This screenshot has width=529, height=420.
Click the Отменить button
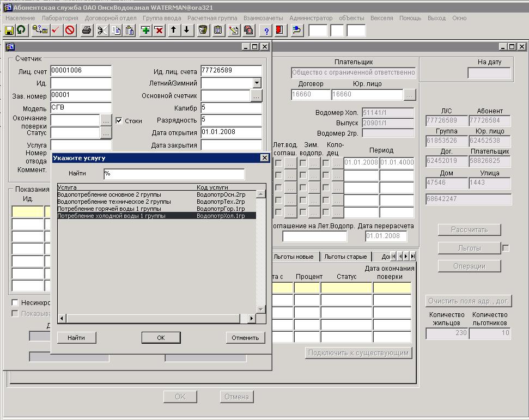(245, 338)
